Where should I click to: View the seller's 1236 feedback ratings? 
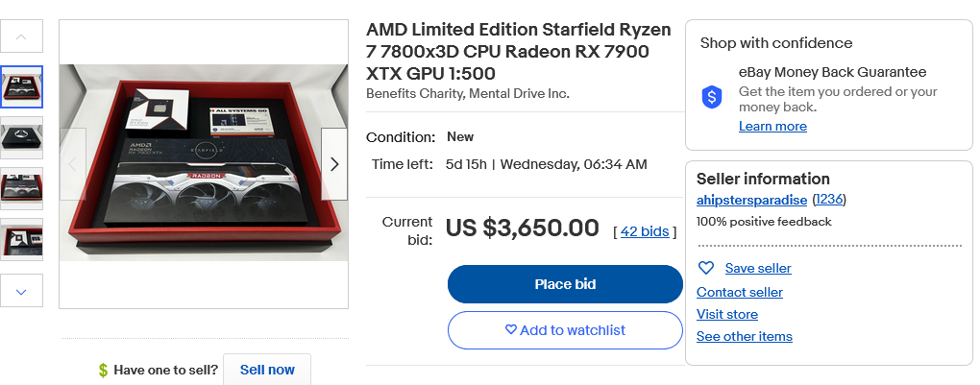[829, 200]
